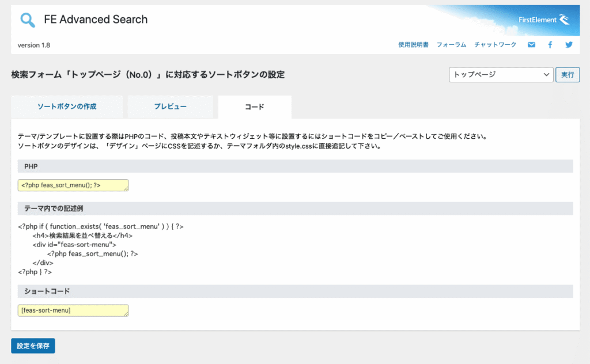Click the PHP section header
This screenshot has width=590, height=364.
point(296,166)
